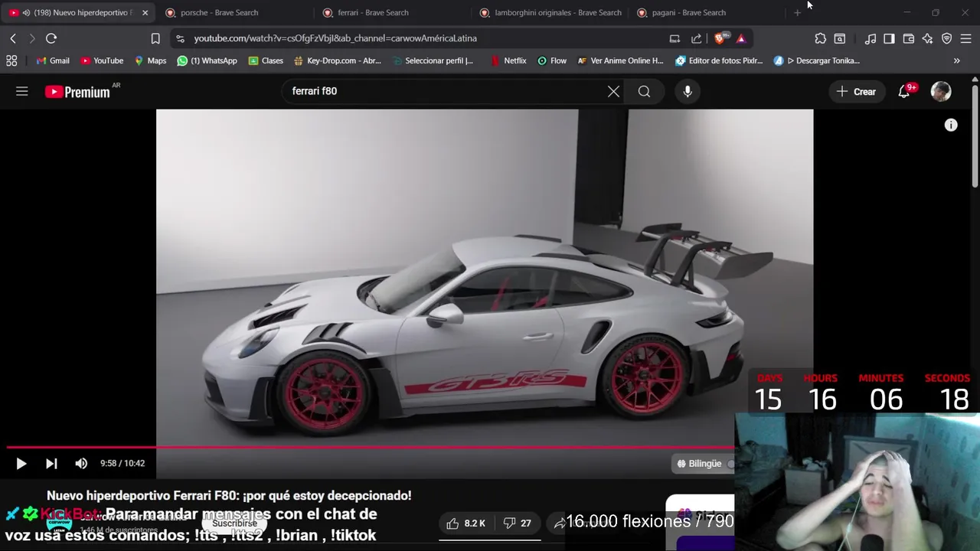This screenshot has height=551, width=980.
Task: Open the apps grid bookmark icon
Action: (x=11, y=60)
